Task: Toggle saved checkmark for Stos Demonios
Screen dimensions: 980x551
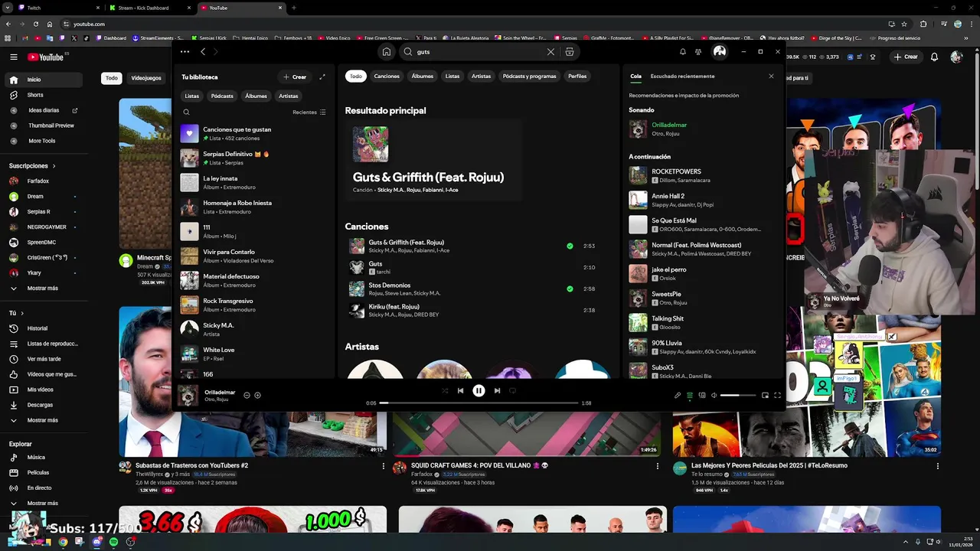Action: (x=570, y=289)
